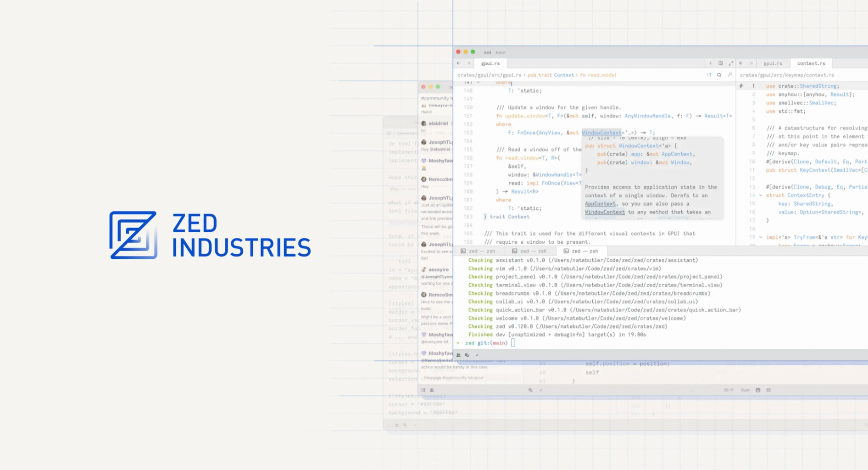Collapse the impl TryFrom fold at line 19
Screen dimensions: 868x470
pyautogui.click(x=761, y=237)
